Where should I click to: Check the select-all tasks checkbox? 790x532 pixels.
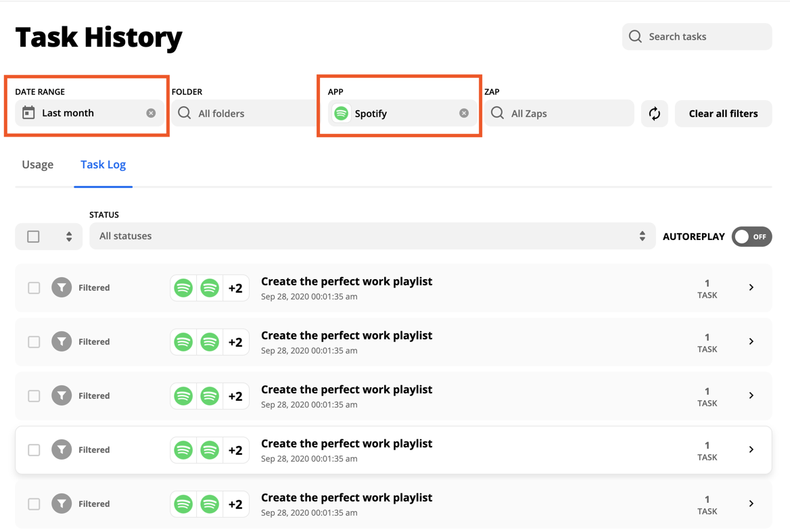[33, 237]
